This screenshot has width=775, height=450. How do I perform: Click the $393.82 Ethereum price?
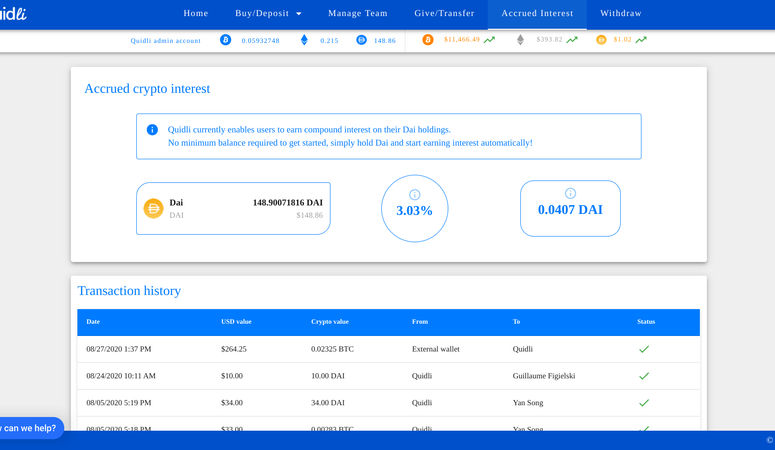(549, 39)
